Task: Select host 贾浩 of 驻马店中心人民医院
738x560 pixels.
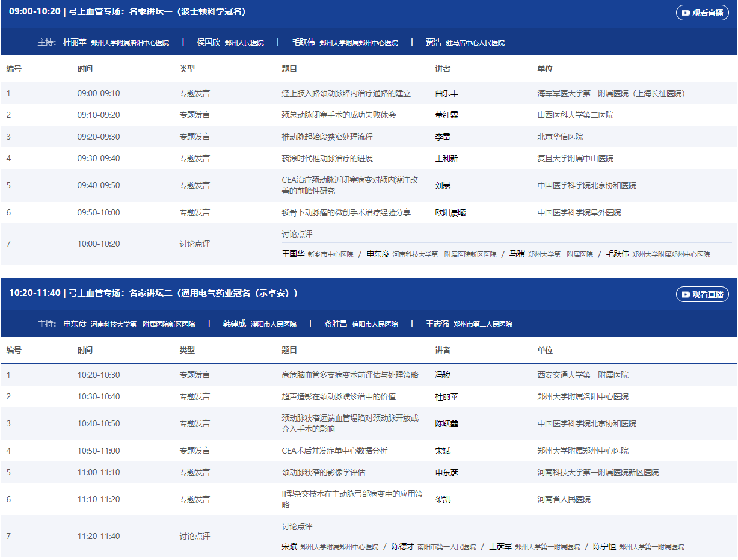Action: click(x=465, y=43)
